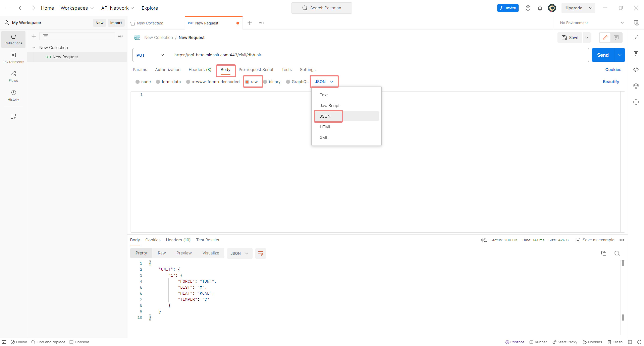
Task: Search the response with magnifier icon
Action: (x=617, y=254)
